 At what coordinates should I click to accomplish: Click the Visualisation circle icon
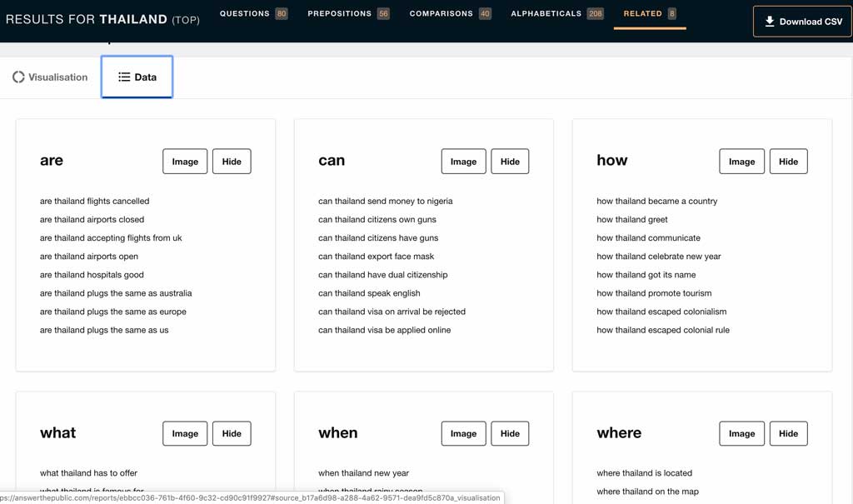point(18,77)
